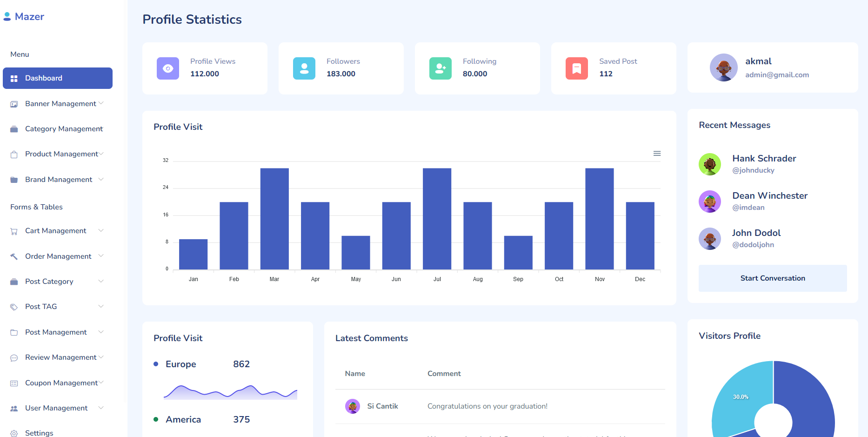Click the Review Management chat icon
This screenshot has width=868, height=437.
point(14,357)
